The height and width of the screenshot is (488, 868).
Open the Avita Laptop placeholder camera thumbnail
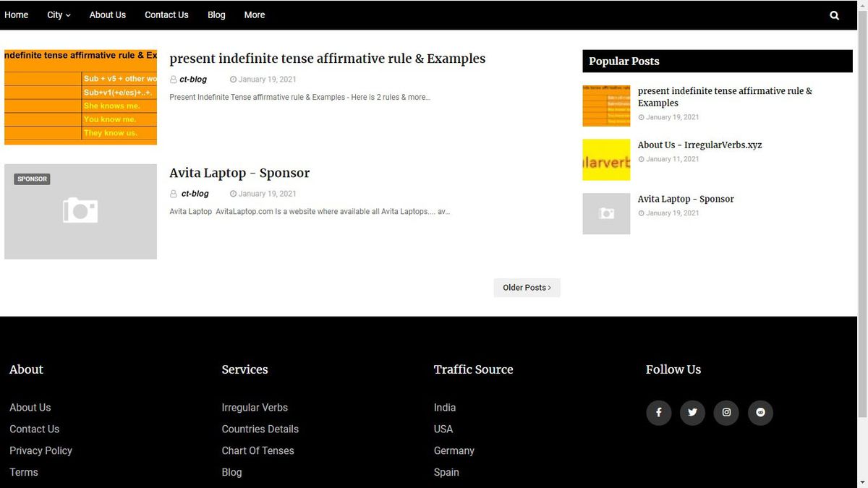tap(80, 211)
